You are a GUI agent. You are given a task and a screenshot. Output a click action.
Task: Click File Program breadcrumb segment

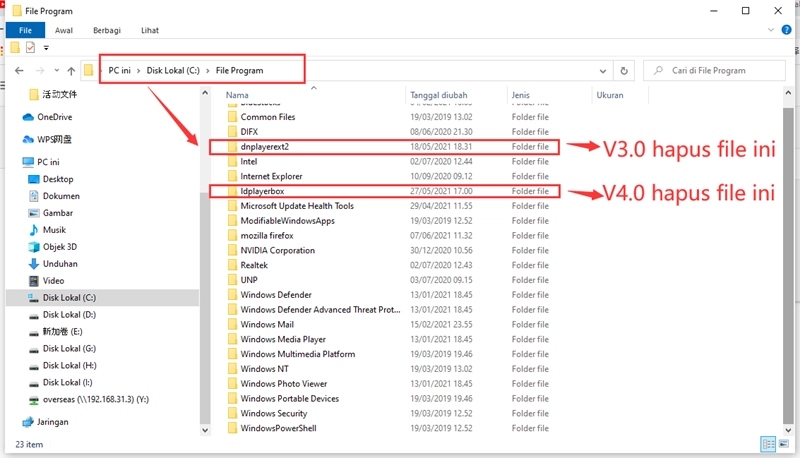tap(239, 70)
